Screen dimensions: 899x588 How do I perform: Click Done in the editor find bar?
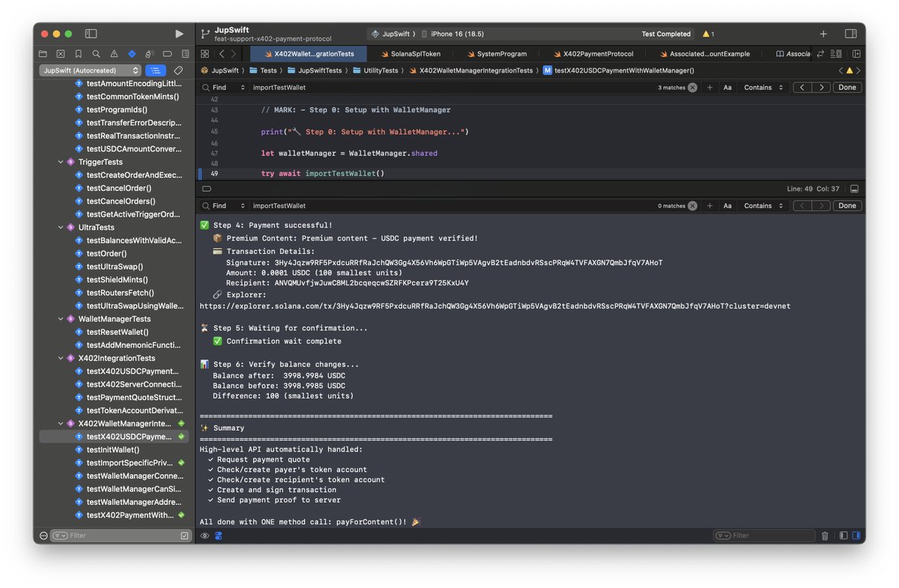click(x=847, y=87)
